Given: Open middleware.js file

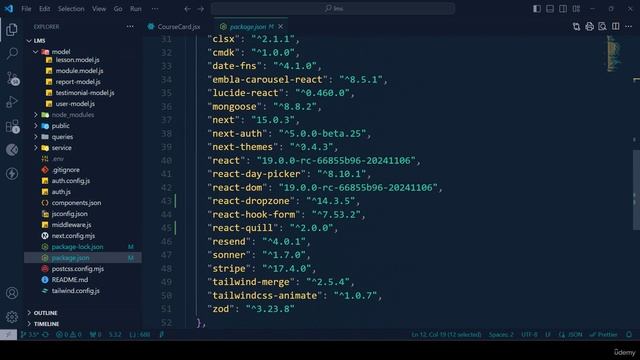Looking at the screenshot, I should pyautogui.click(x=71, y=224).
